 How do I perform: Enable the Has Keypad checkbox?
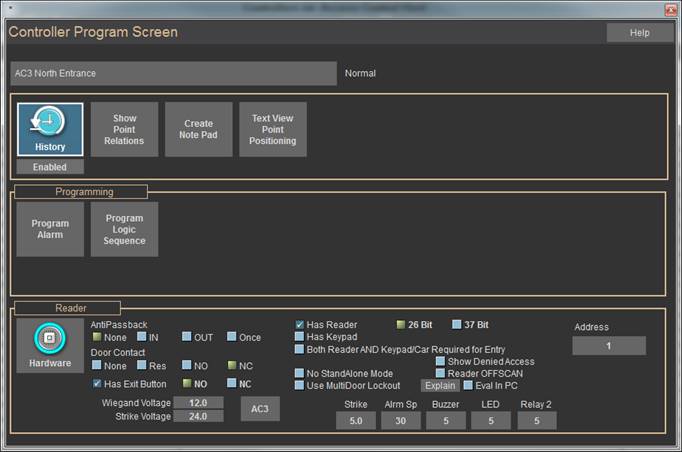[x=300, y=337]
